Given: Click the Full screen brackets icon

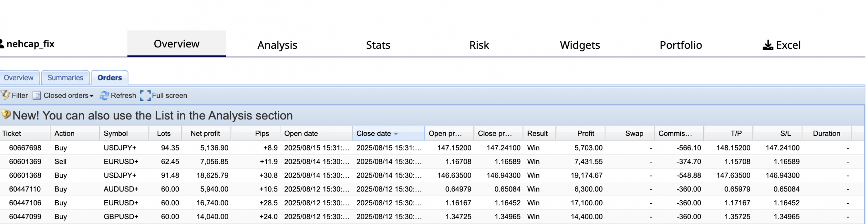Looking at the screenshot, I should click(x=145, y=96).
